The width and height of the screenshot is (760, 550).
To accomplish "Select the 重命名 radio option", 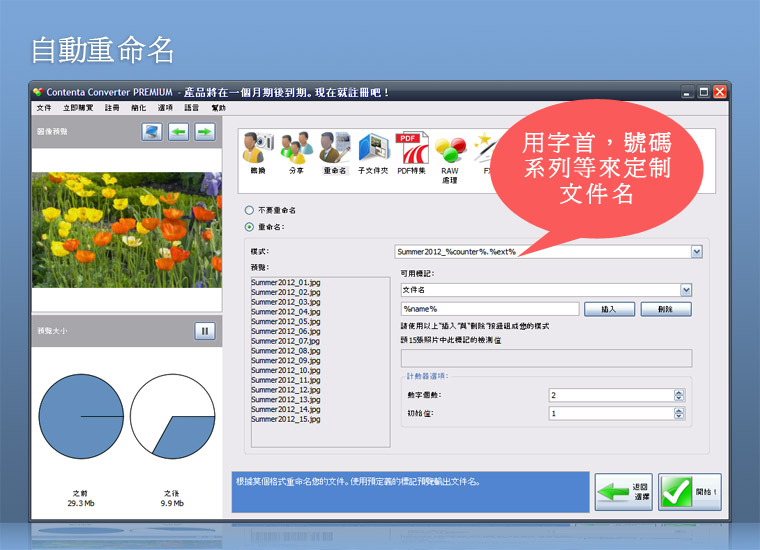I will click(x=249, y=227).
